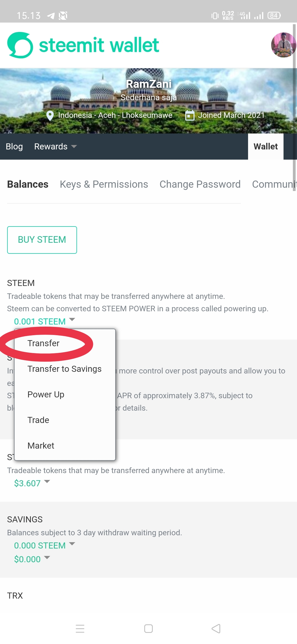Select Power Up menu item
This screenshot has width=297, height=644.
[x=46, y=394]
